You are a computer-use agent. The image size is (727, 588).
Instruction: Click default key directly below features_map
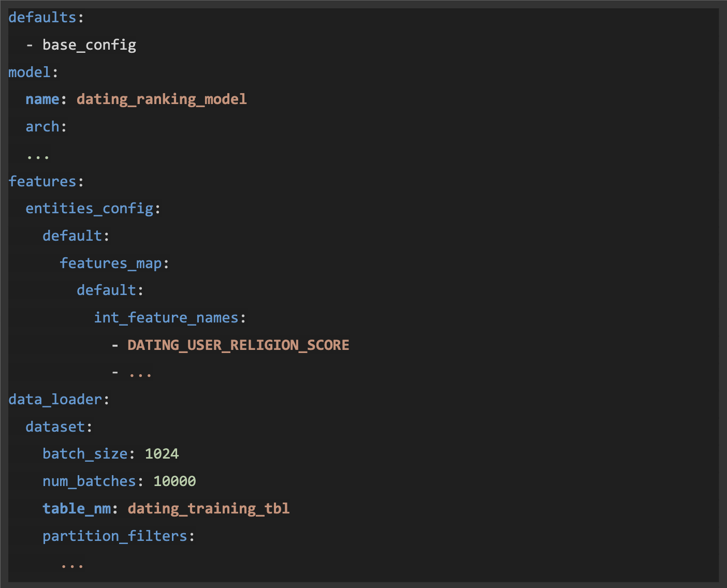[106, 290]
